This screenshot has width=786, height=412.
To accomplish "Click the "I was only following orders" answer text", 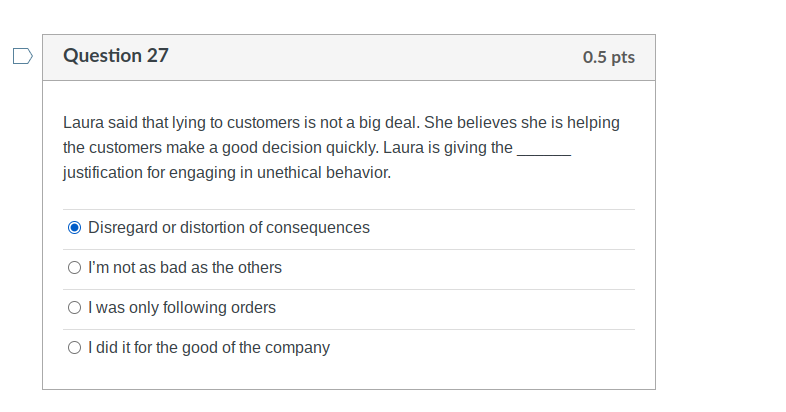I will [x=182, y=308].
